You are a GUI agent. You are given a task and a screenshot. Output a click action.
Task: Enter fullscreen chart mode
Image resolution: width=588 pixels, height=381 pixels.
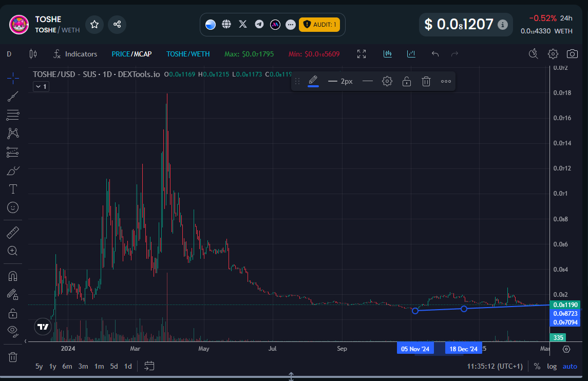pyautogui.click(x=362, y=54)
